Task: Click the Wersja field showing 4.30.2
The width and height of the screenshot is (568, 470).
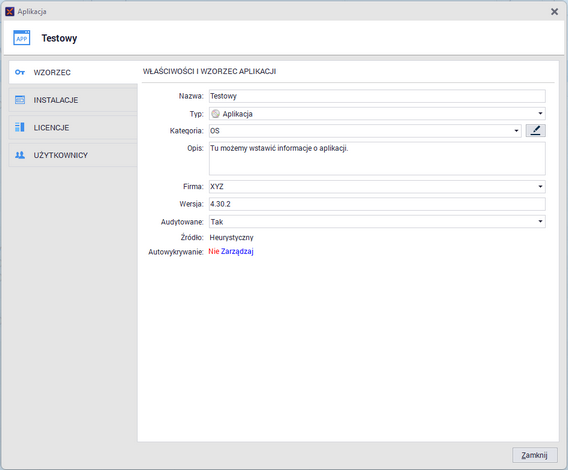Action: coord(377,204)
